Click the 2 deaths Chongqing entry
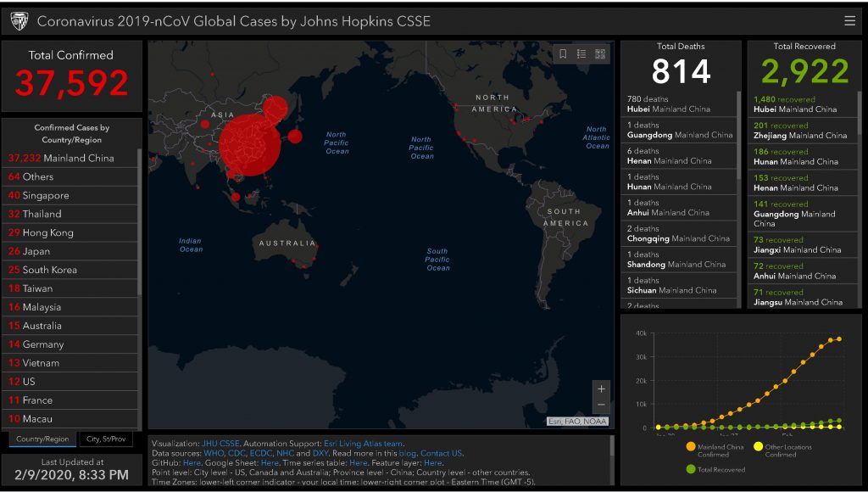Viewport: 868px width, 492px height. click(x=679, y=233)
